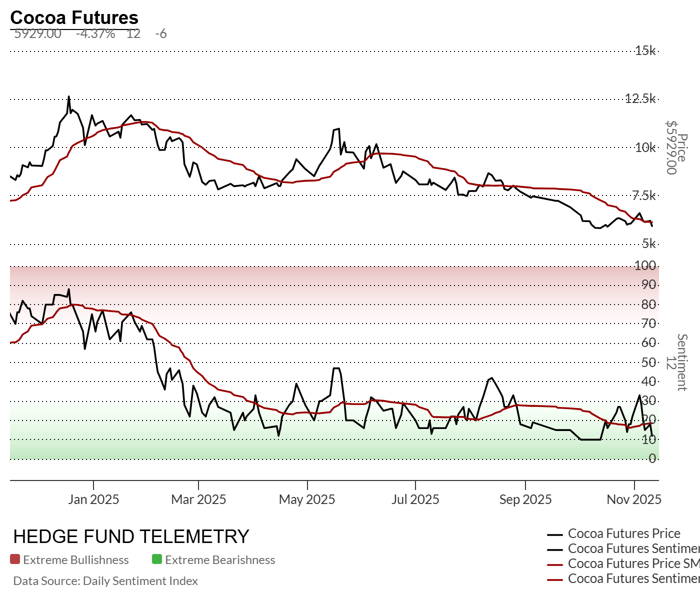The width and height of the screenshot is (700, 600).
Task: Click the green Extreme Bearishness square swatch
Action: coord(157,559)
